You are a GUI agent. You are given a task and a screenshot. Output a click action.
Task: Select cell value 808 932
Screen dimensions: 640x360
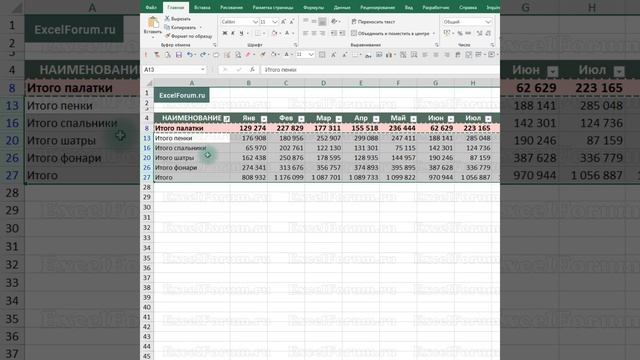point(249,178)
